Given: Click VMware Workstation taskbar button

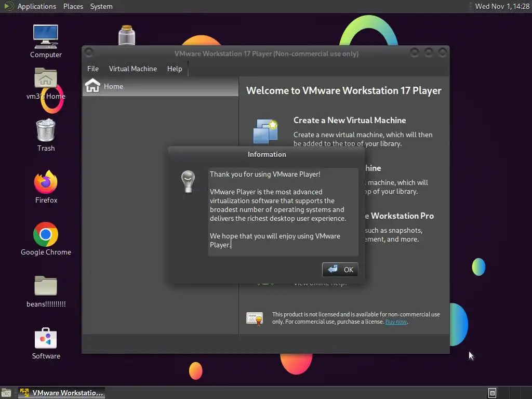Looking at the screenshot, I should (61, 393).
